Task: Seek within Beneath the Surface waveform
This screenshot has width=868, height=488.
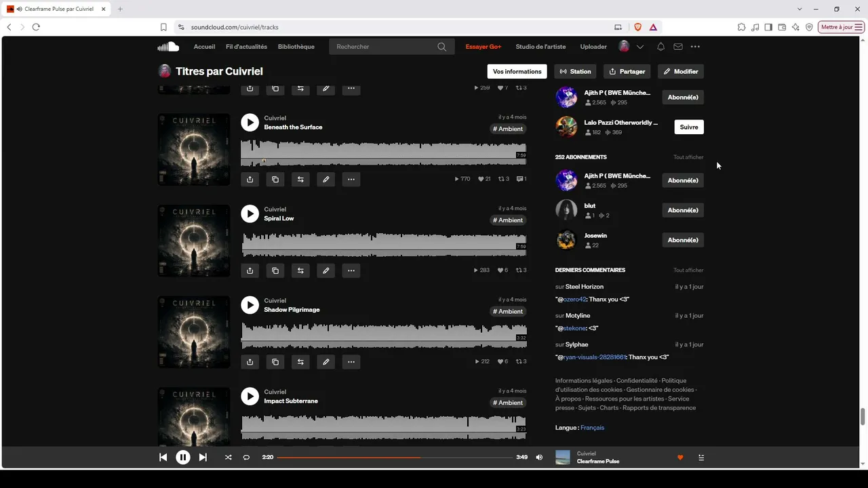Action: coord(384,153)
